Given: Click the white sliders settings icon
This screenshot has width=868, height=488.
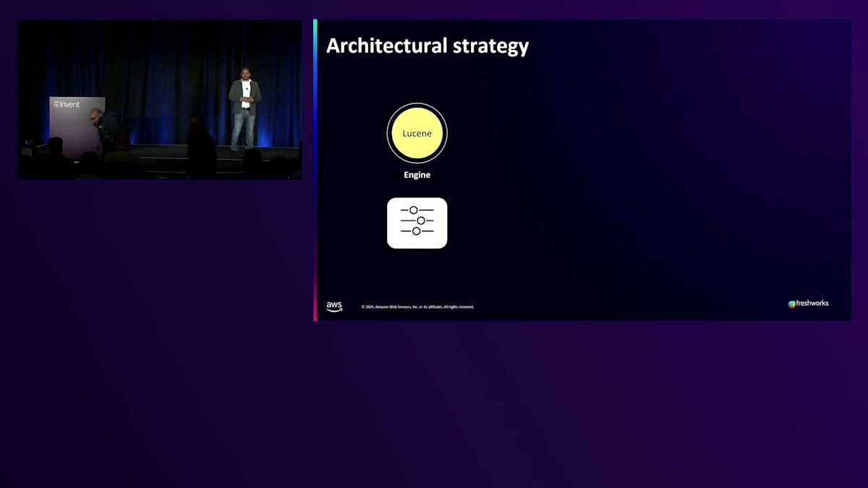Looking at the screenshot, I should (417, 223).
